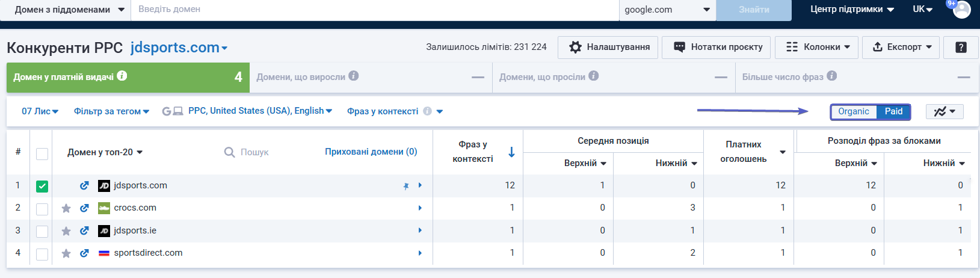Click the sportsdirect.com favicon
The image size is (980, 278).
[x=104, y=253]
